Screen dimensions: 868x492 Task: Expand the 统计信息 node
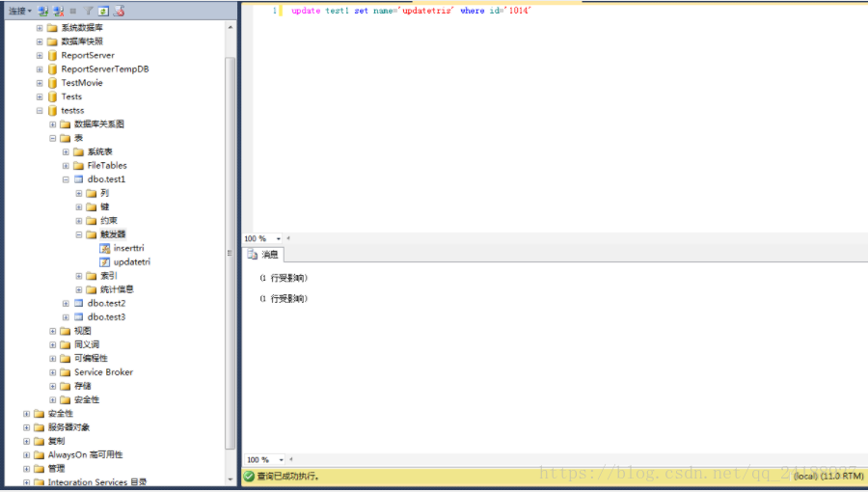click(x=79, y=289)
